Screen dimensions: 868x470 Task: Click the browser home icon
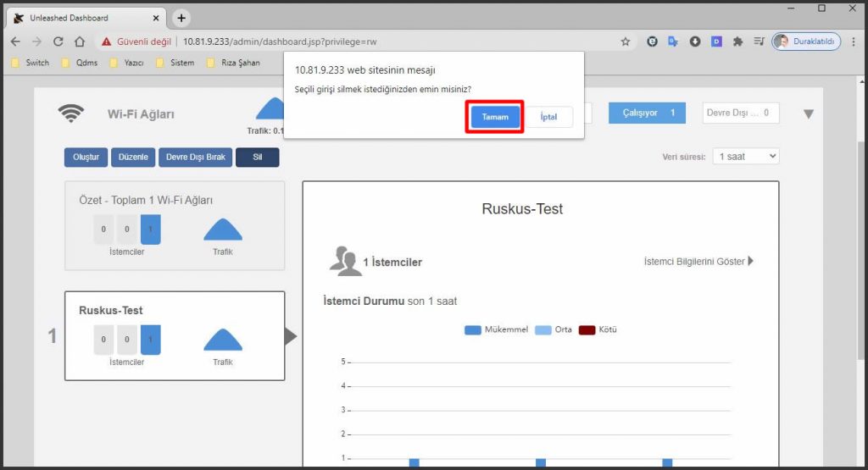80,41
